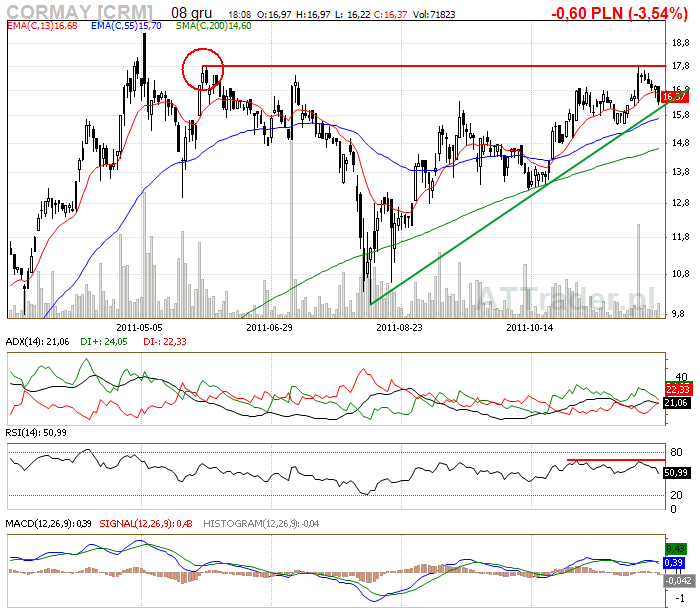Click the RSI(14): 50,99 indicator label
The height and width of the screenshot is (613, 700).
[36, 433]
